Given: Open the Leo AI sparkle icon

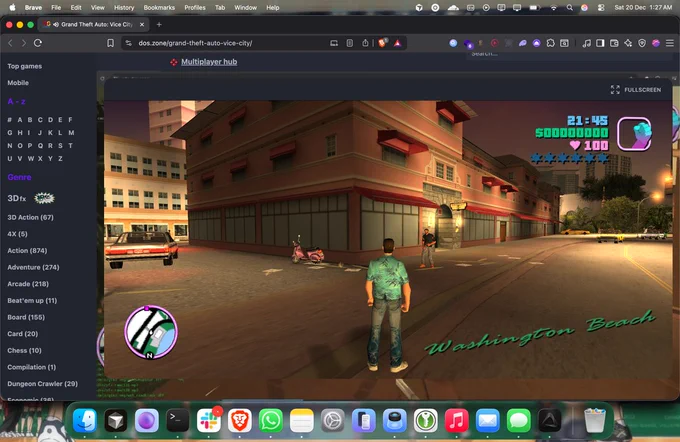Looking at the screenshot, I should tap(628, 43).
